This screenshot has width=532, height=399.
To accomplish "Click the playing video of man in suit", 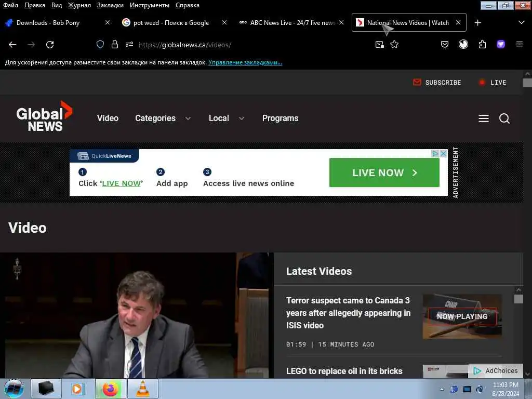I will point(136,315).
